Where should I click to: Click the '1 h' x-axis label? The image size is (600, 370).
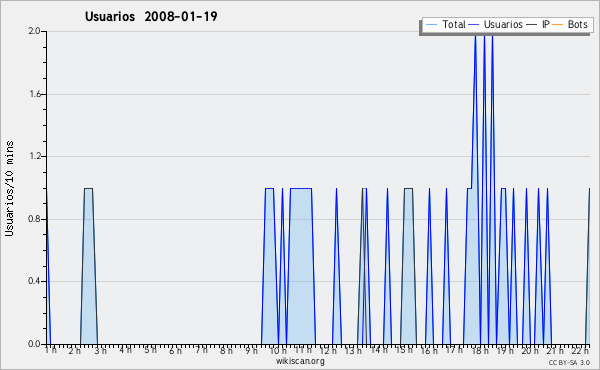coord(51,350)
